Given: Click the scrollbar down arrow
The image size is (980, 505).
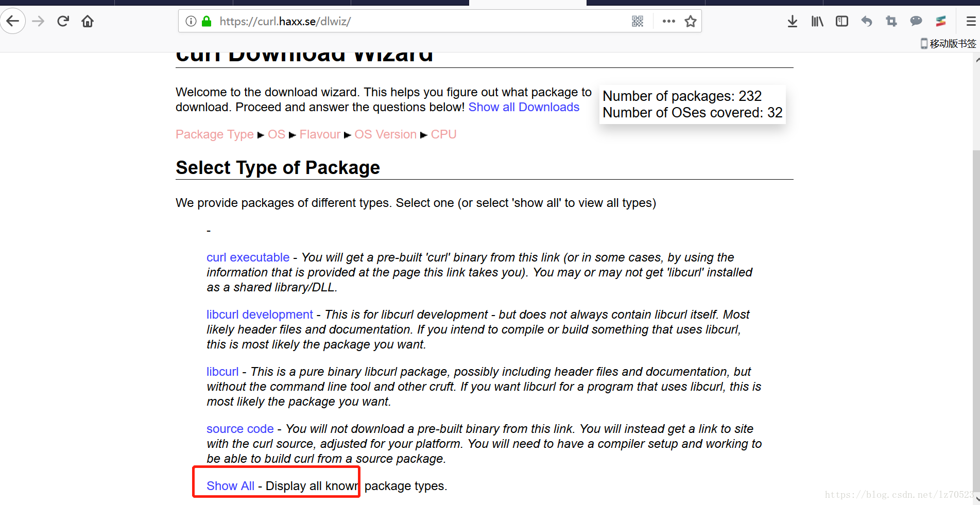Looking at the screenshot, I should [x=976, y=499].
